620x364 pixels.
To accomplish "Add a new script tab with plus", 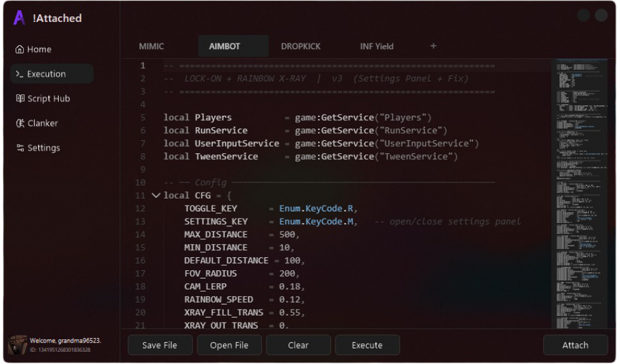I will coord(433,46).
